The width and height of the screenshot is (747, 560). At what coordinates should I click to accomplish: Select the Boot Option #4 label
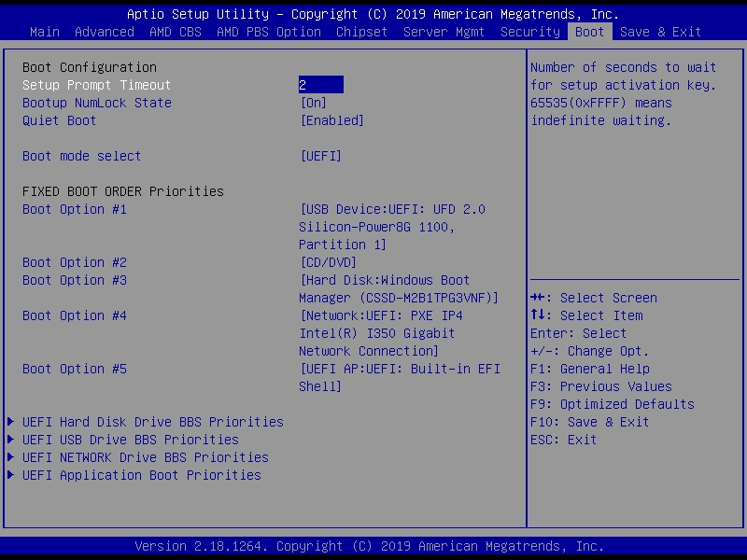(x=75, y=315)
